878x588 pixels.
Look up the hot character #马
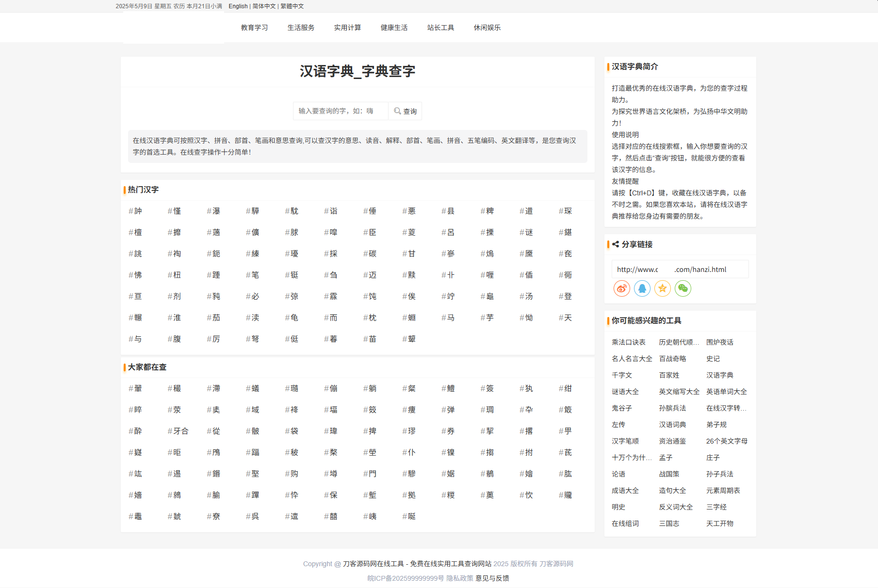click(x=448, y=318)
